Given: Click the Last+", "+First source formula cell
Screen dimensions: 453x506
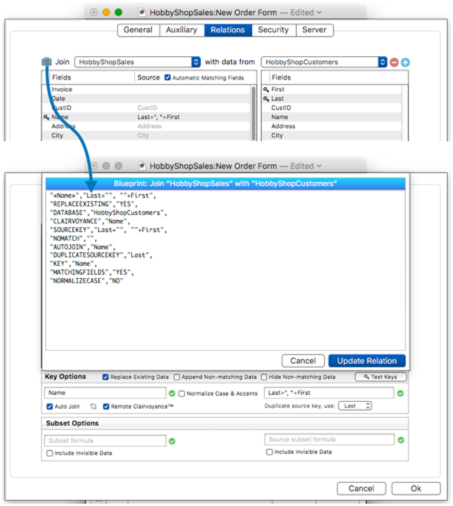Looking at the screenshot, I should pos(159,117).
